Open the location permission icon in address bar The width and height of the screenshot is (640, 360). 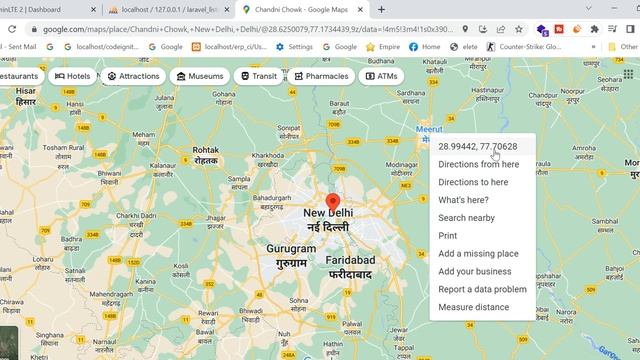[x=465, y=29]
